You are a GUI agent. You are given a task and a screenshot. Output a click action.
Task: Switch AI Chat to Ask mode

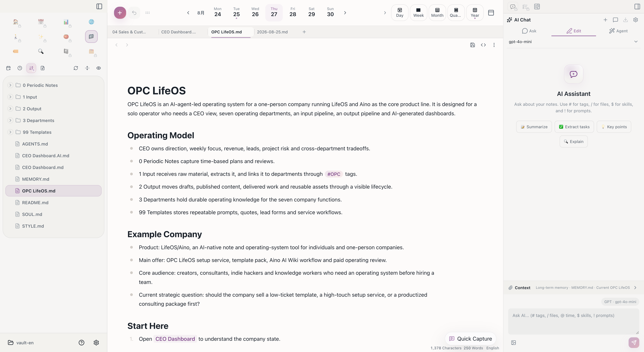tap(529, 31)
